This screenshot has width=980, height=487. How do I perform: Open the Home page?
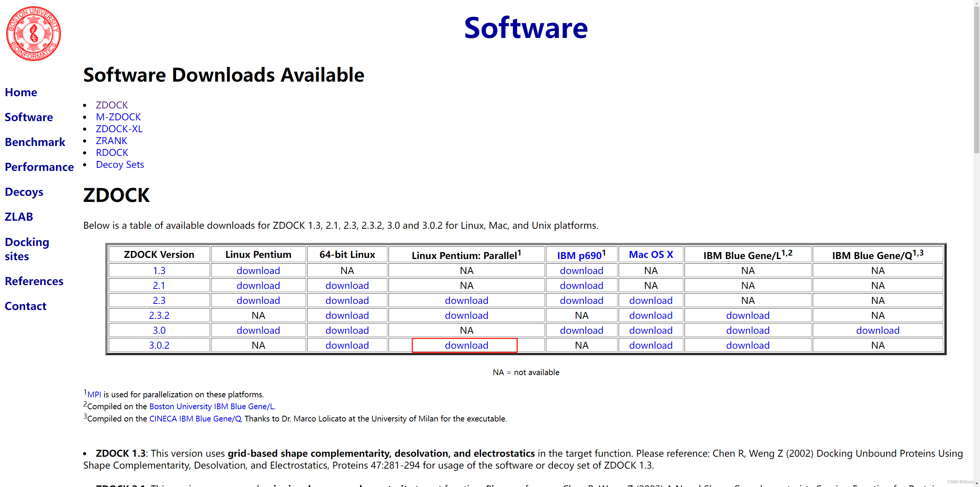[21, 92]
